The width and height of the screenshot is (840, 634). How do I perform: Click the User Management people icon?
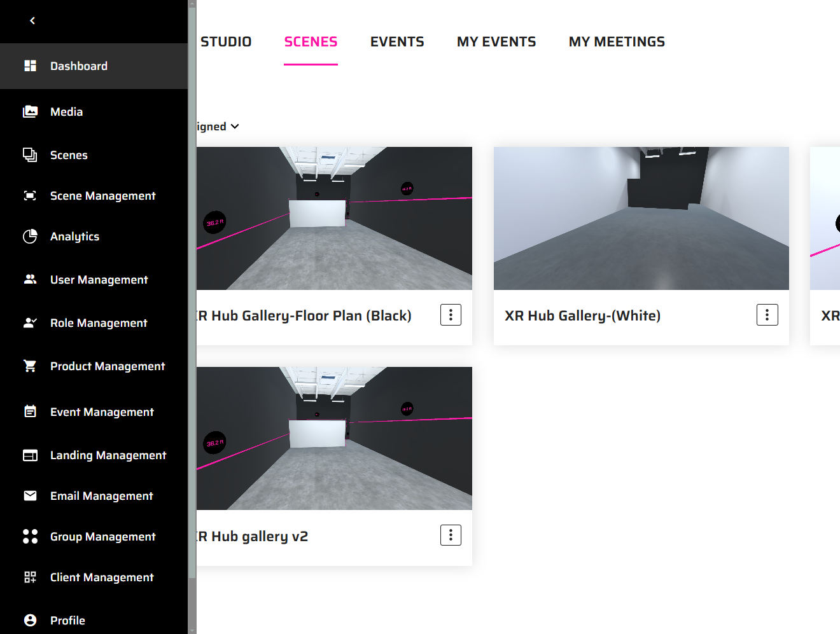tap(30, 279)
